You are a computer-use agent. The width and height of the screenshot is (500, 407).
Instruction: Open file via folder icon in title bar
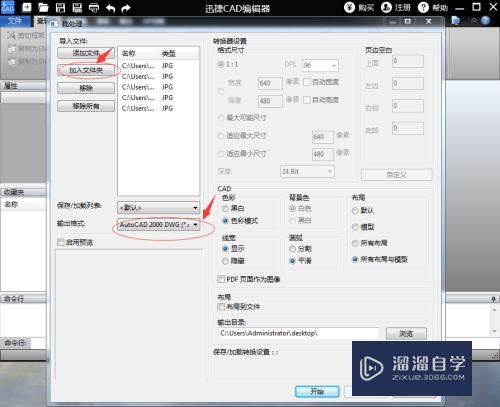[x=43, y=7]
